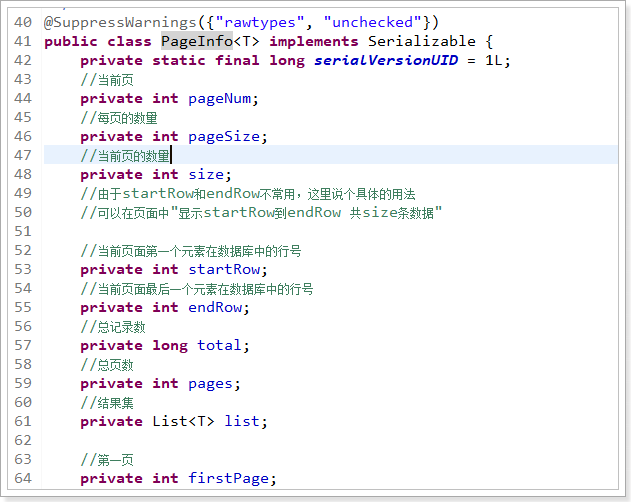Click the static keyword on line 42
Viewport: 631px width, 502px height.
coord(179,60)
